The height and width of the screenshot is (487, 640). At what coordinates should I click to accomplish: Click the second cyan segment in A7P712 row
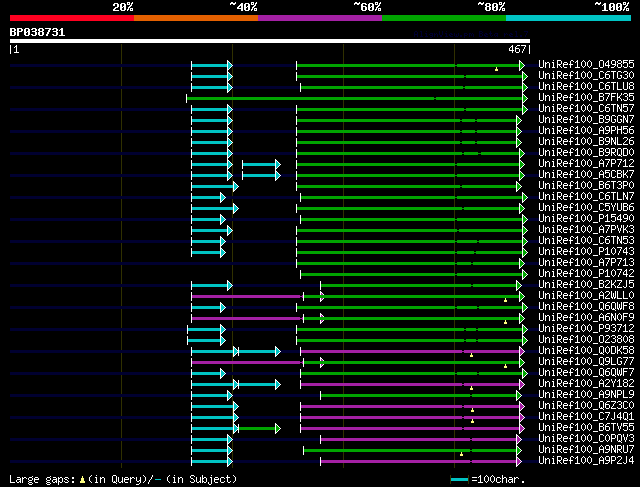pyautogui.click(x=260, y=165)
